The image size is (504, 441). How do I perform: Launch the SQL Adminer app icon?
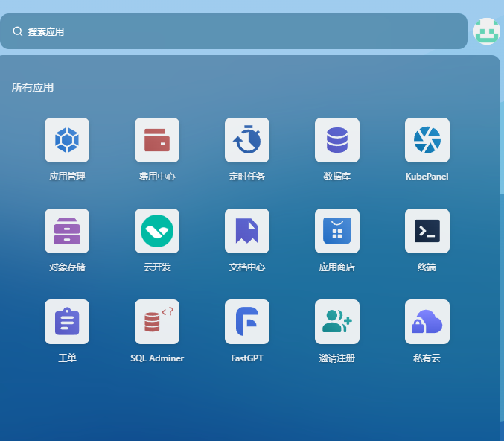pyautogui.click(x=157, y=322)
